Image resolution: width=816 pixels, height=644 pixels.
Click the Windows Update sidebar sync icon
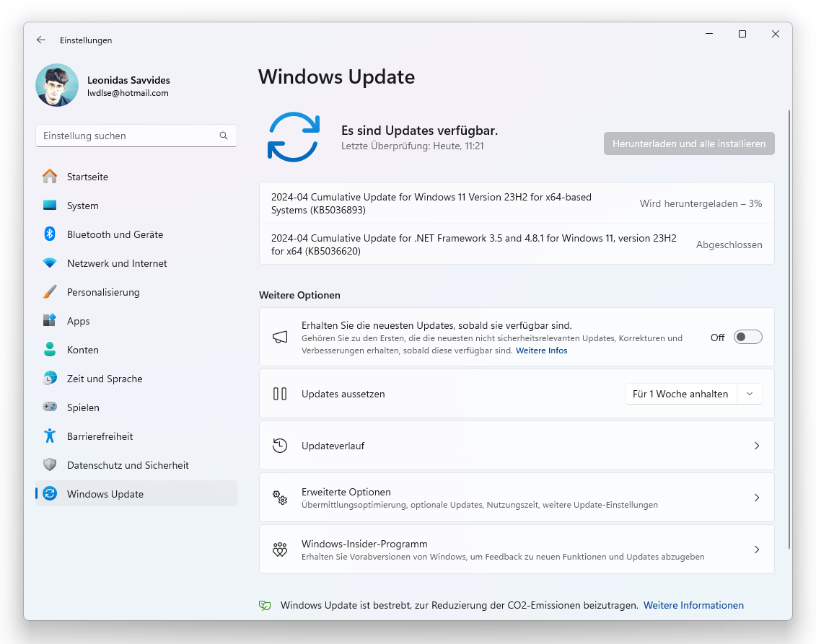[x=50, y=493]
